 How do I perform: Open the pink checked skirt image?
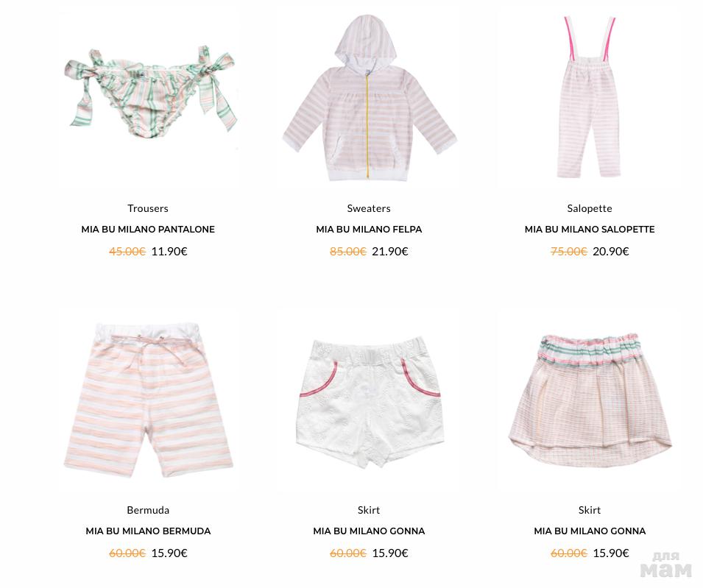(x=590, y=400)
